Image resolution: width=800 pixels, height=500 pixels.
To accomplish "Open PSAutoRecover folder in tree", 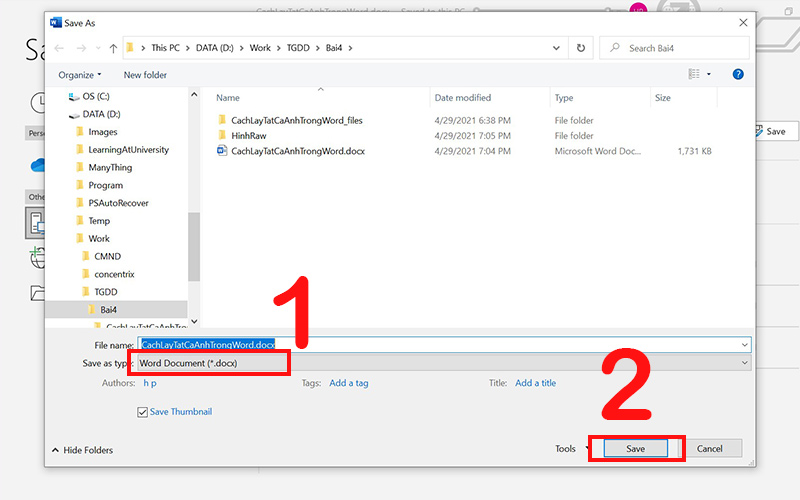I will coord(112,203).
